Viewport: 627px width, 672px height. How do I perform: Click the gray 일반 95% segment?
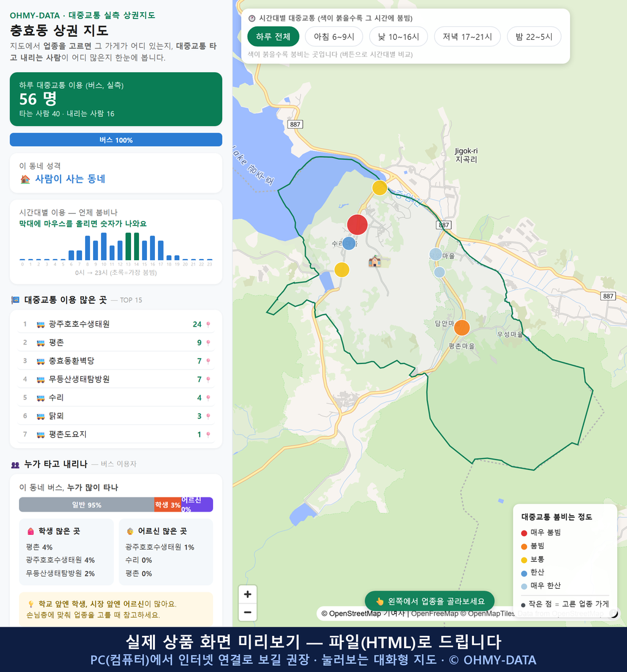pyautogui.click(x=86, y=504)
